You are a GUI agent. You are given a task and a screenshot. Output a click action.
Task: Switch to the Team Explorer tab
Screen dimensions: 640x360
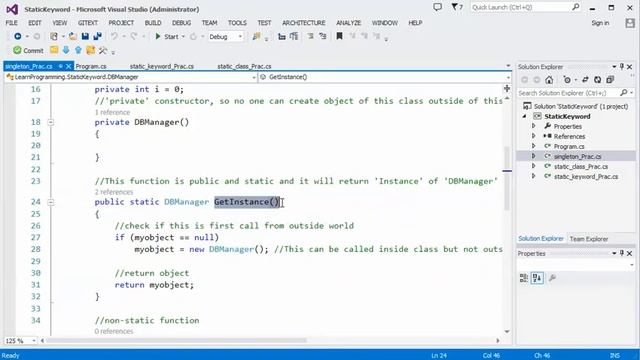(589, 239)
